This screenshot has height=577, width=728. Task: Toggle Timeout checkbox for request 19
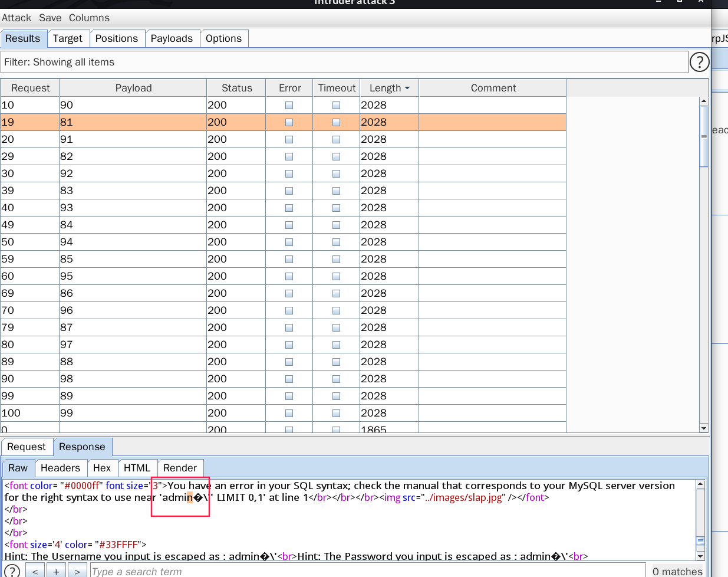[x=336, y=122]
